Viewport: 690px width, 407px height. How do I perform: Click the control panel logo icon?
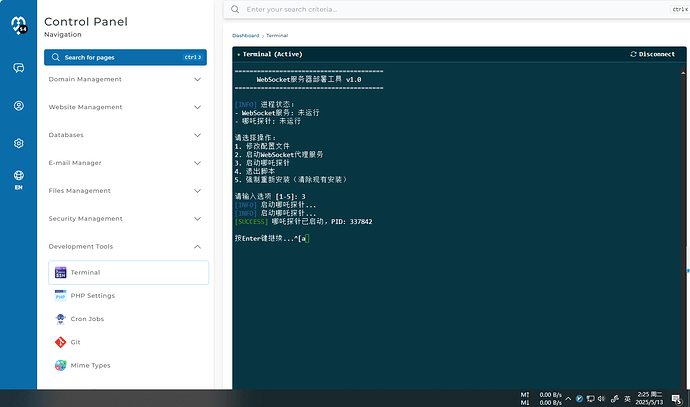point(19,25)
